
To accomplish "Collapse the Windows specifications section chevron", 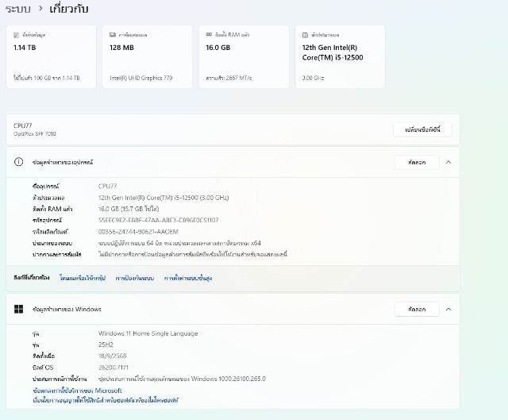I will tap(448, 309).
